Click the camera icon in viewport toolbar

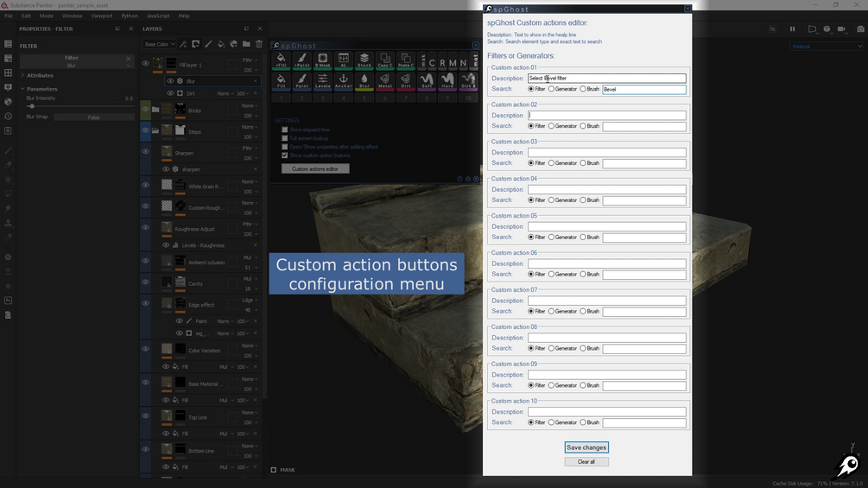pos(860,29)
